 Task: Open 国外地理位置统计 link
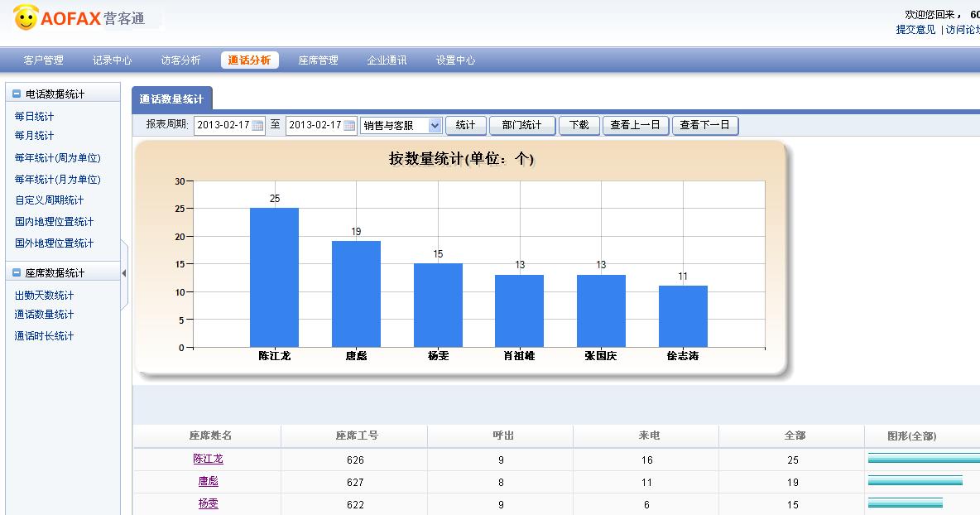55,243
